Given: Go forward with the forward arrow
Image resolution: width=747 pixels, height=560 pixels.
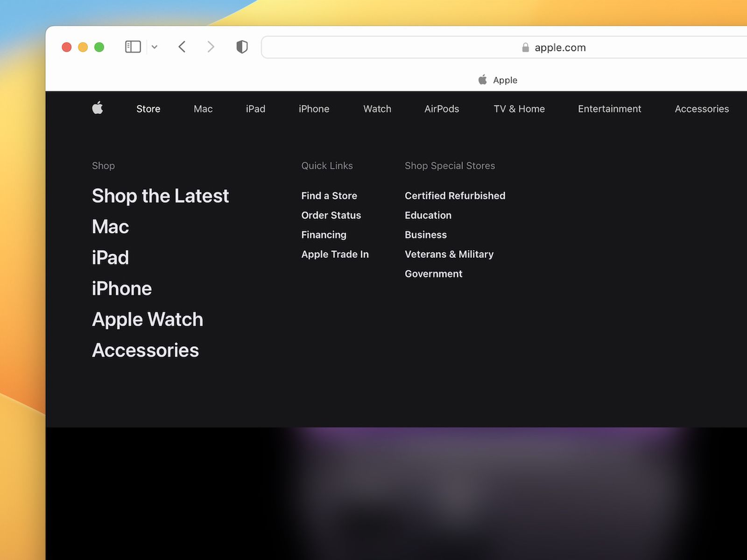Looking at the screenshot, I should tap(211, 47).
